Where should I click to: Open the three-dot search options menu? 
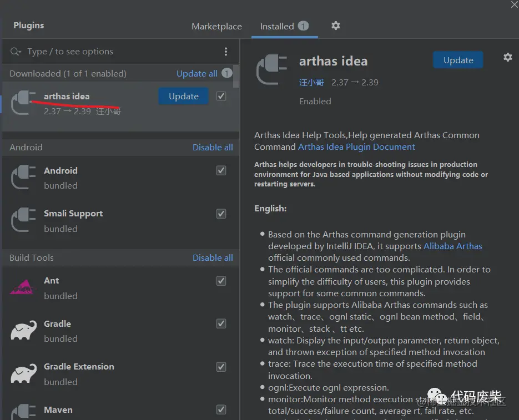coord(225,52)
